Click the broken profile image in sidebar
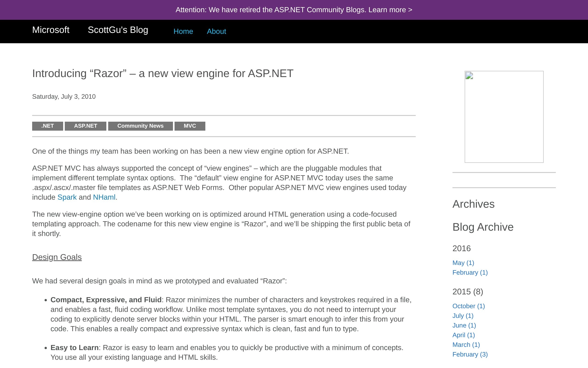This screenshot has height=368, width=588. point(504,117)
